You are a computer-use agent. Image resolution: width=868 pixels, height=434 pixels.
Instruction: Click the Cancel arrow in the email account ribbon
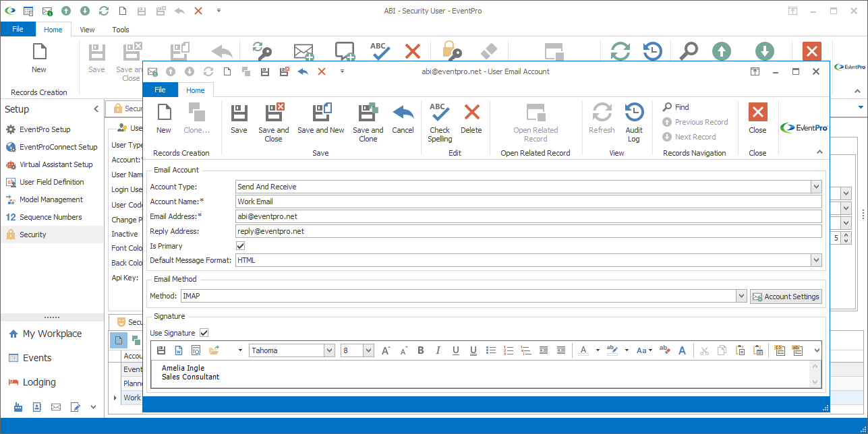pos(403,118)
